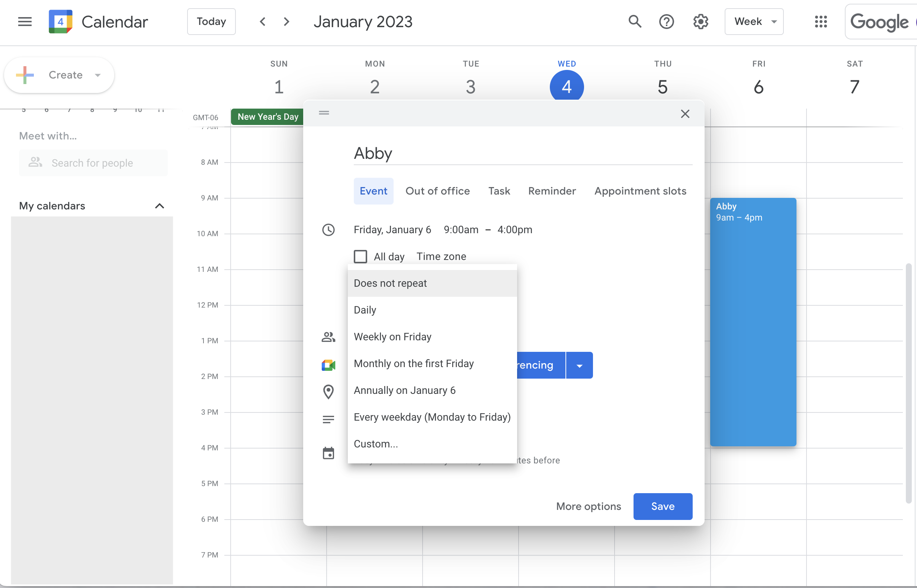The height and width of the screenshot is (588, 917).
Task: Select Weekly on Friday option
Action: (392, 337)
